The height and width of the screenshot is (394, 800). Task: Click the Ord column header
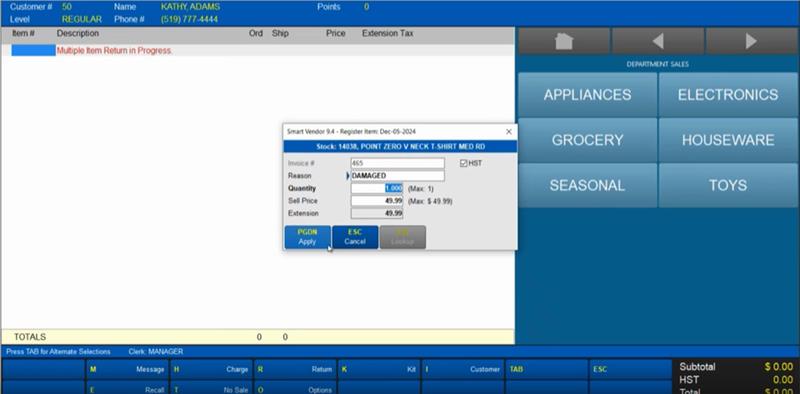(256, 33)
